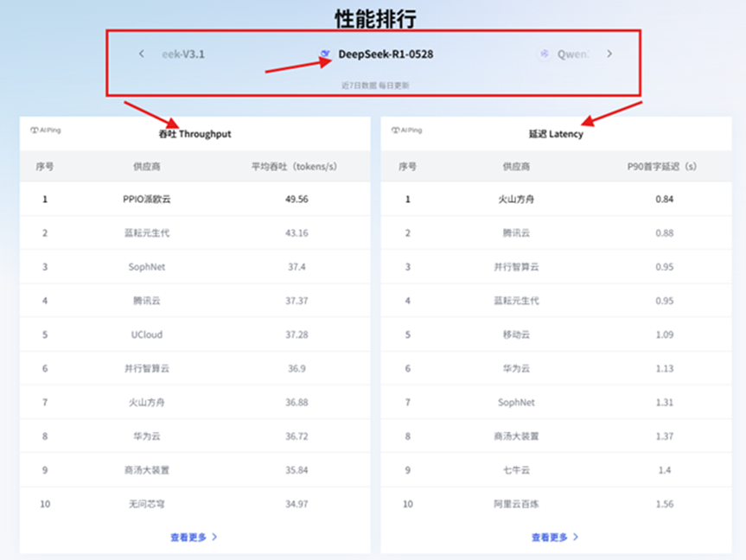Select 火山方舟 in Throughput table
The image size is (746, 560).
[x=147, y=403]
